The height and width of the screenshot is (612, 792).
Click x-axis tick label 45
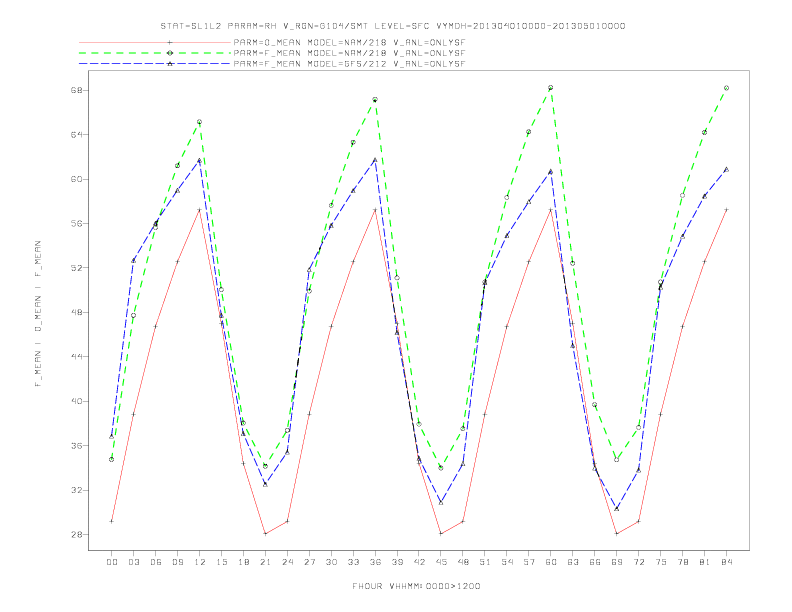pos(441,562)
